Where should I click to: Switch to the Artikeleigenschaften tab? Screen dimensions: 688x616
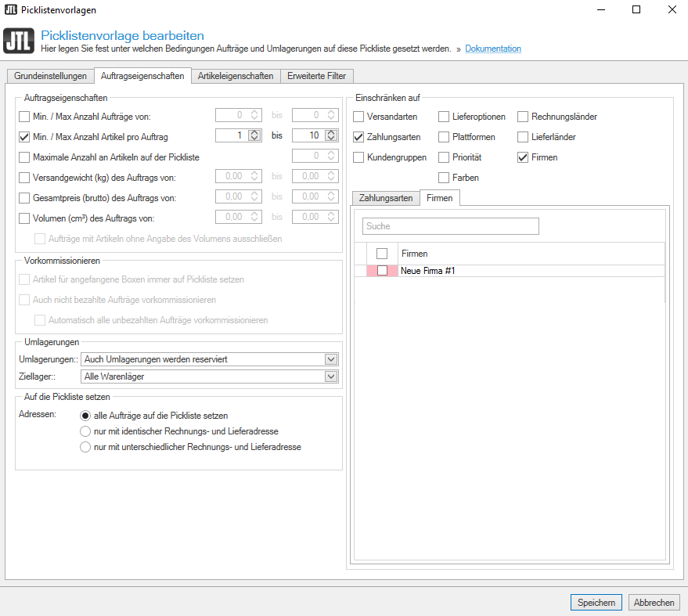click(236, 76)
